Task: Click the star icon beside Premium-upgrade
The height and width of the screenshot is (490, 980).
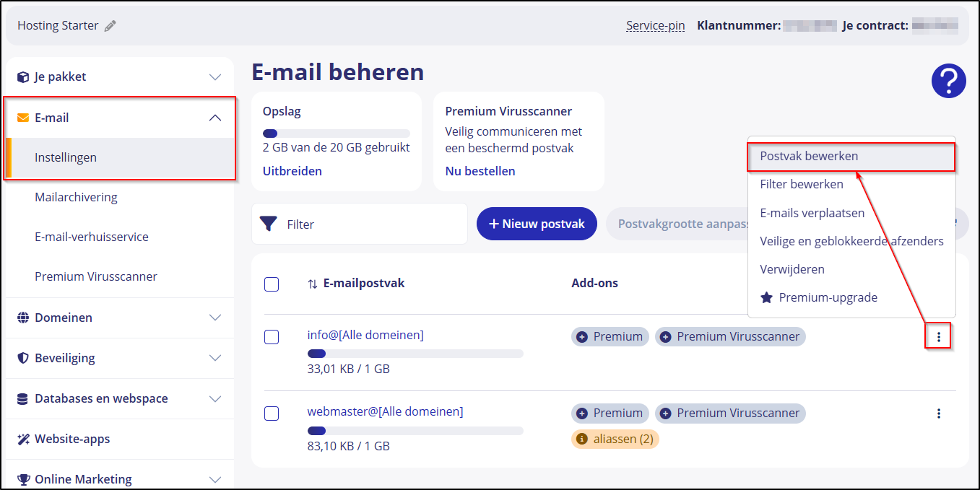Action: [x=767, y=297]
